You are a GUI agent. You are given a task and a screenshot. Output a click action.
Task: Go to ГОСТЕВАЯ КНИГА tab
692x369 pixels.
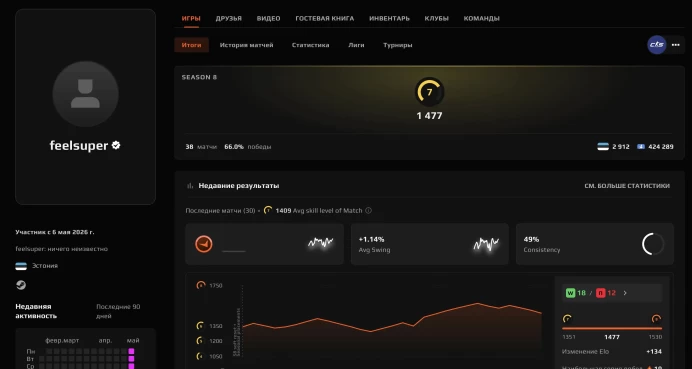coord(325,19)
